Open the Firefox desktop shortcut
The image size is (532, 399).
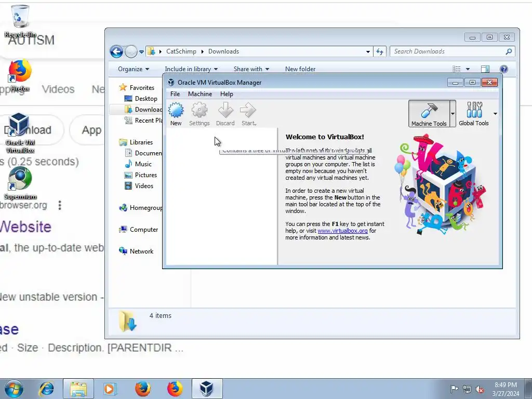(x=20, y=76)
